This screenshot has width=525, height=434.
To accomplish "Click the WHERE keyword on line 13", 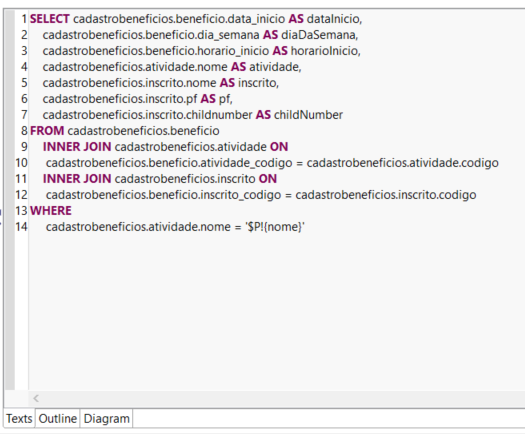I will point(51,211).
